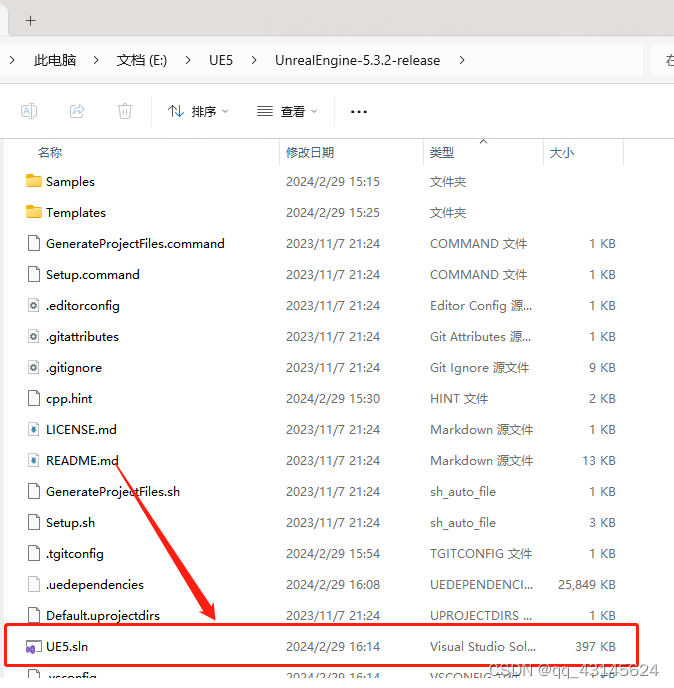Image resolution: width=674 pixels, height=688 pixels.
Task: Open a new tab with the plus button
Action: tap(30, 21)
